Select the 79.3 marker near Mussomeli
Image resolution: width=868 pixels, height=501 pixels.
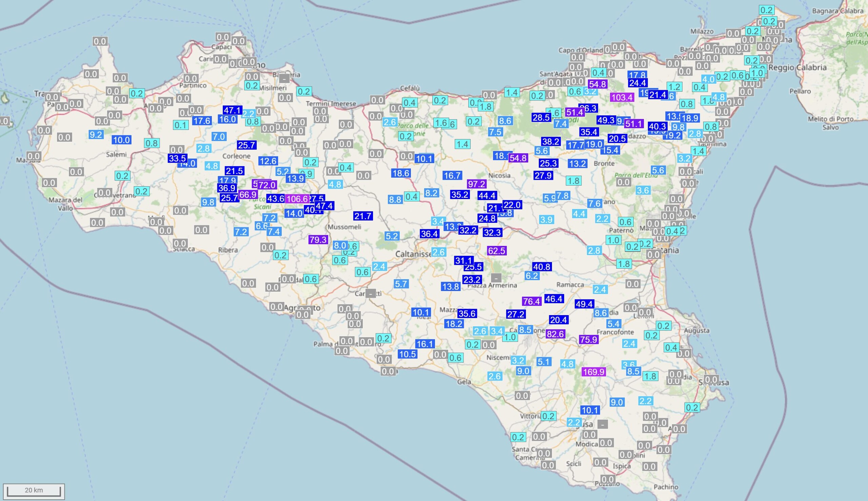coord(318,240)
